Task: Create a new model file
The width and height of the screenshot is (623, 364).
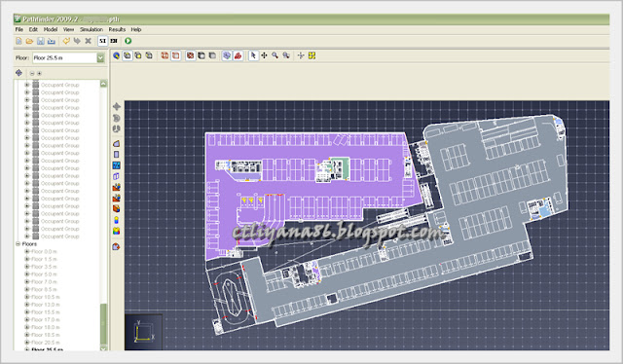Action: coord(18,41)
